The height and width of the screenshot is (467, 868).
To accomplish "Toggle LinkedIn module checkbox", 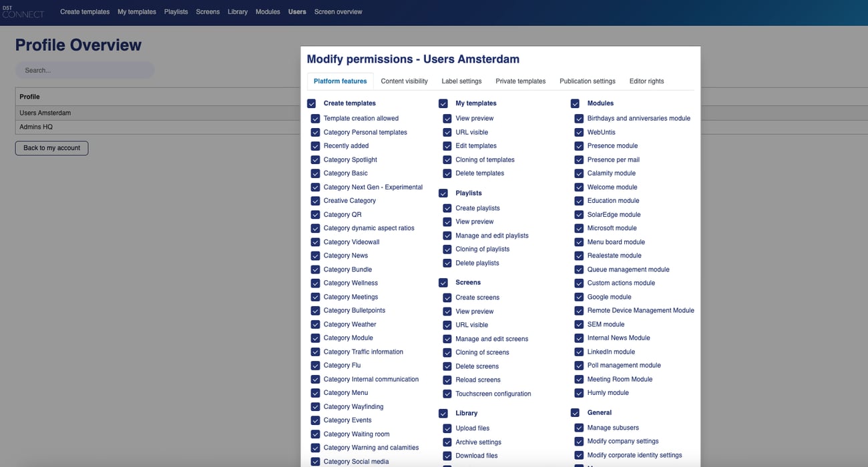I will click(x=579, y=352).
